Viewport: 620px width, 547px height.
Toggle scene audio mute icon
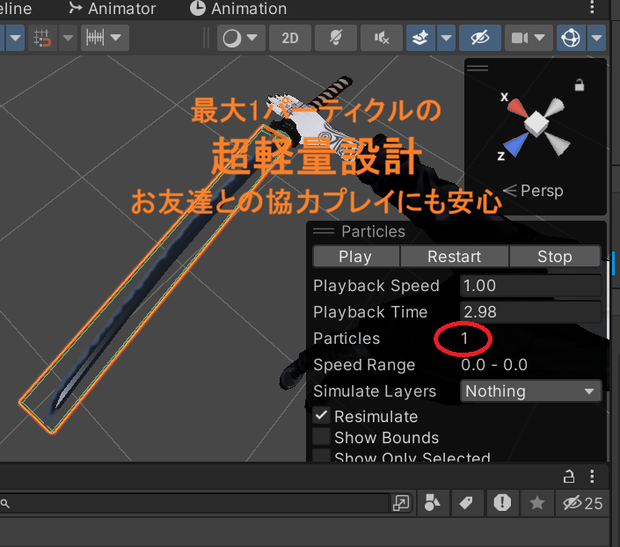click(382, 38)
